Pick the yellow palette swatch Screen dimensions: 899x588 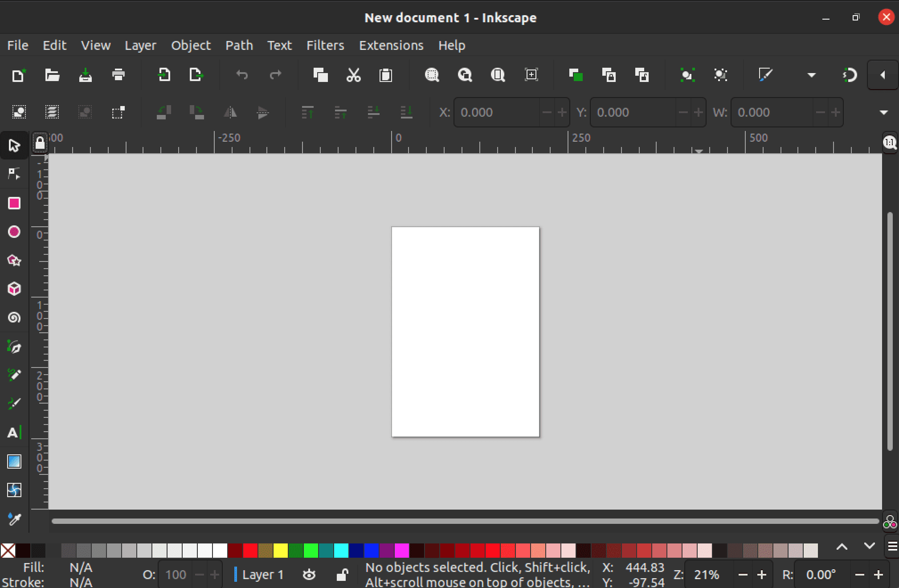pyautogui.click(x=281, y=551)
